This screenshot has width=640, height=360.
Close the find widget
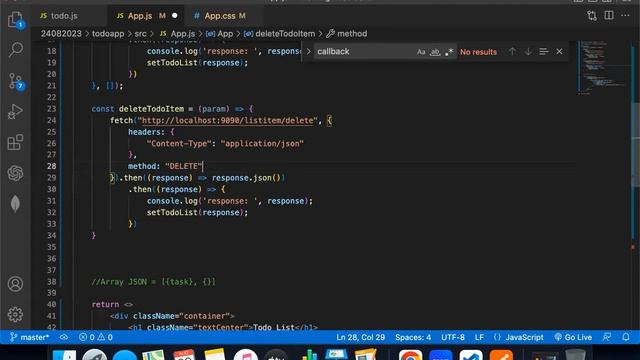point(559,51)
